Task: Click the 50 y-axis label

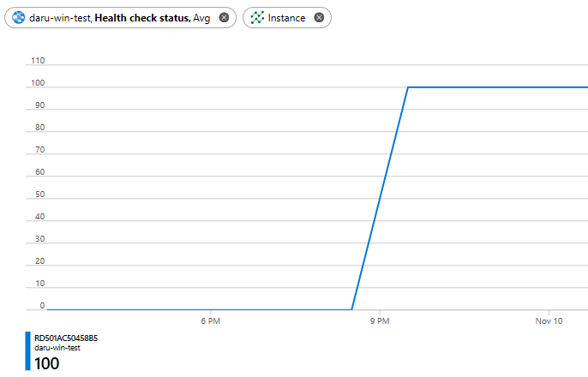Action: coord(39,194)
